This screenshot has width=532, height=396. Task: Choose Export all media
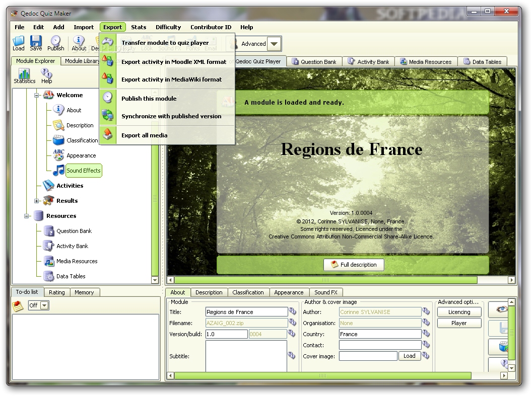pyautogui.click(x=167, y=135)
